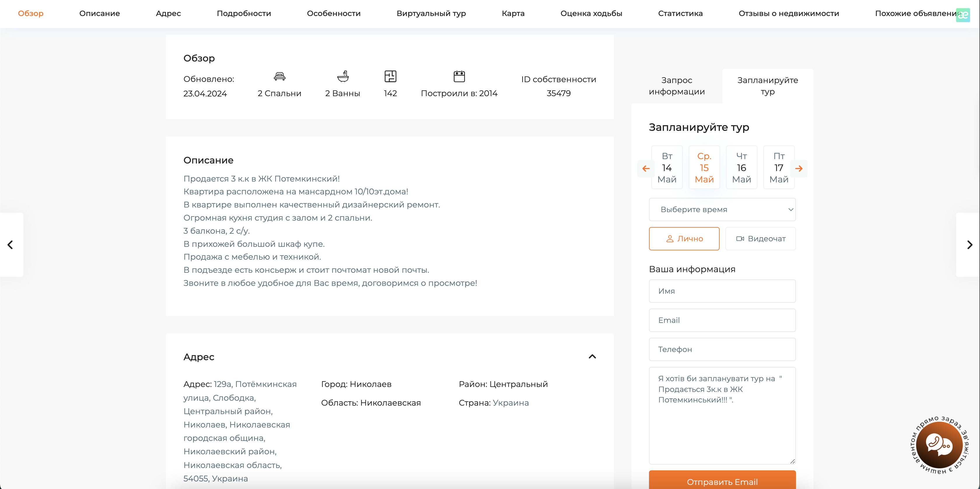Go to previous dates with left orange arrow
Screen dimensions: 980x489
pyautogui.click(x=645, y=168)
